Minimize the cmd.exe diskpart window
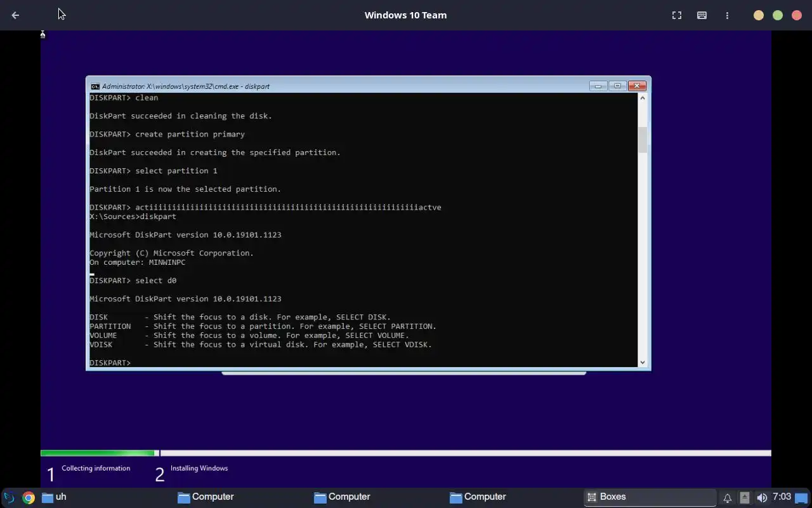This screenshot has width=812, height=508. coord(598,86)
